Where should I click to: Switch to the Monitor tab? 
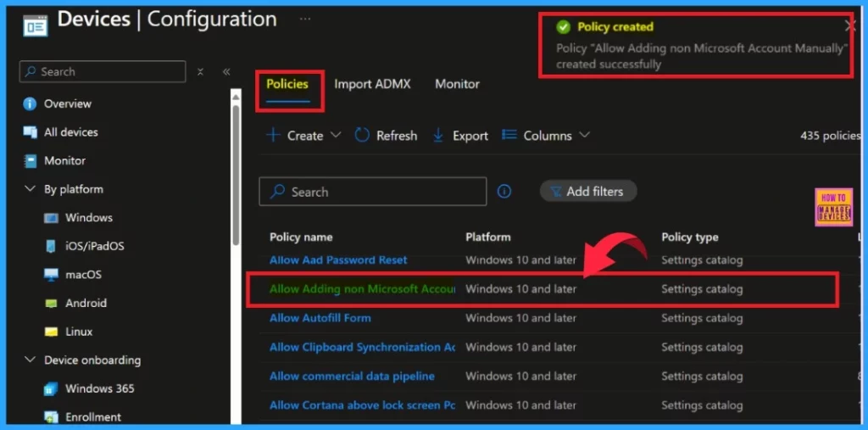pos(457,84)
